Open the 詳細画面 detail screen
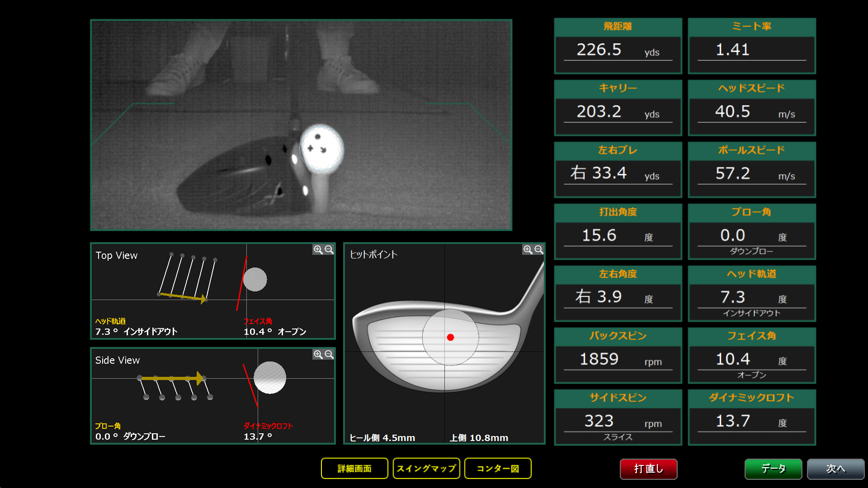868x488 pixels. pos(354,469)
